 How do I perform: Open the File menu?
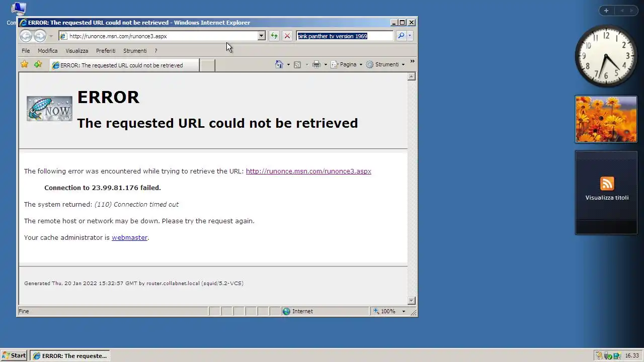(x=26, y=51)
